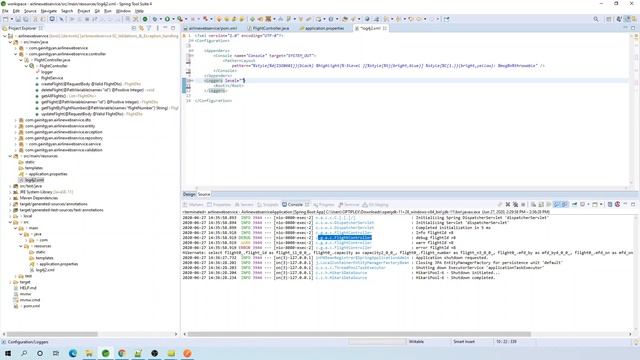Click the Clear Console icon
This screenshot has width=640, height=360.
pyautogui.click(x=533, y=204)
